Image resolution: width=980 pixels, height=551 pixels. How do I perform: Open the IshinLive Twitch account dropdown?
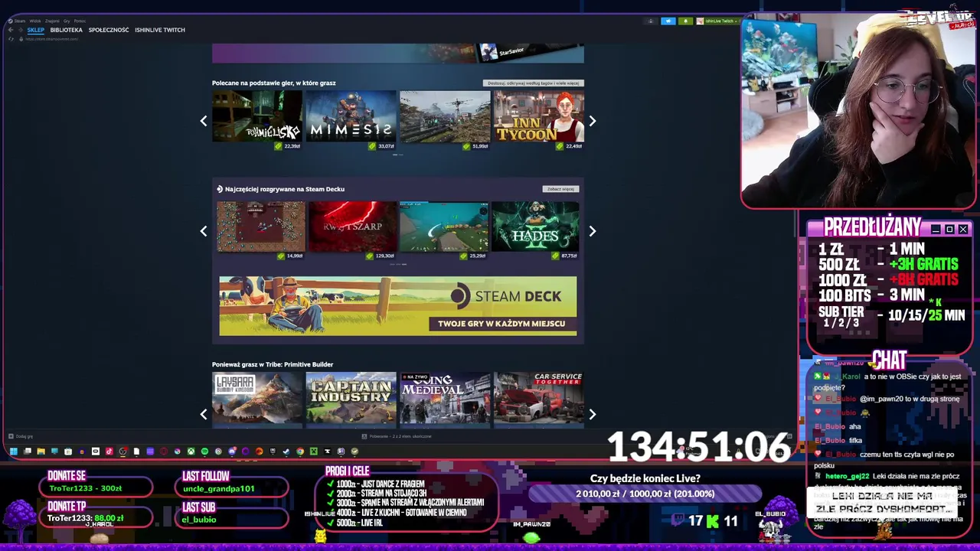click(x=717, y=21)
